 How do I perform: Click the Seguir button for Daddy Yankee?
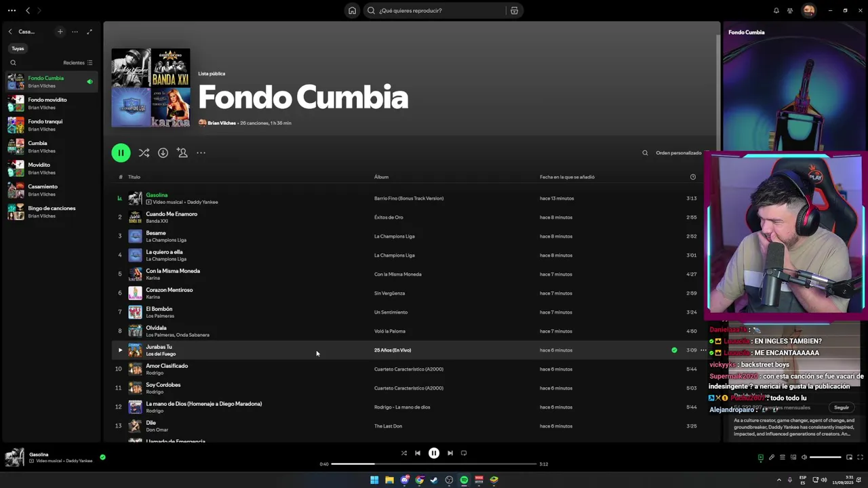[842, 407]
